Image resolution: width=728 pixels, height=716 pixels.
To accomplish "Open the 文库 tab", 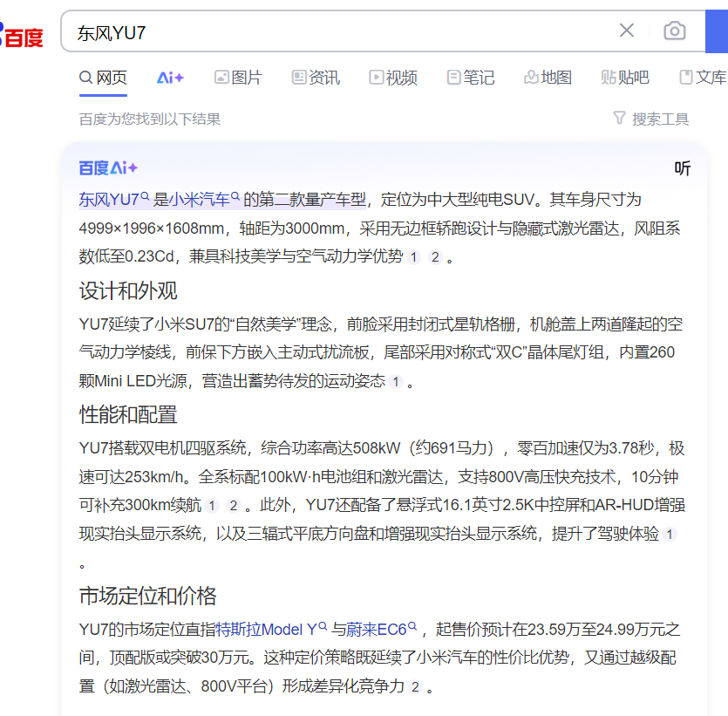I will click(703, 78).
